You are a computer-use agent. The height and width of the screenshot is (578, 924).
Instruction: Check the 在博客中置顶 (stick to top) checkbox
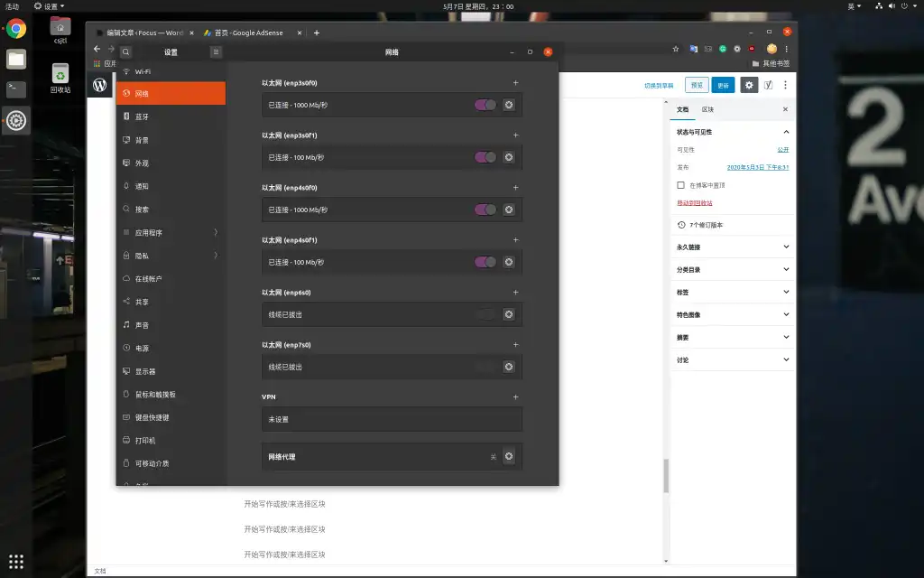click(x=681, y=185)
